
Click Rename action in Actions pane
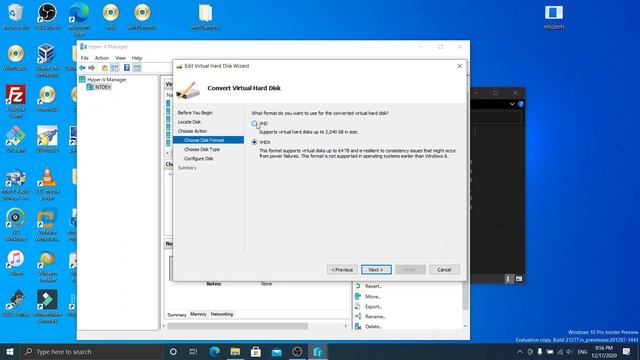coord(375,316)
